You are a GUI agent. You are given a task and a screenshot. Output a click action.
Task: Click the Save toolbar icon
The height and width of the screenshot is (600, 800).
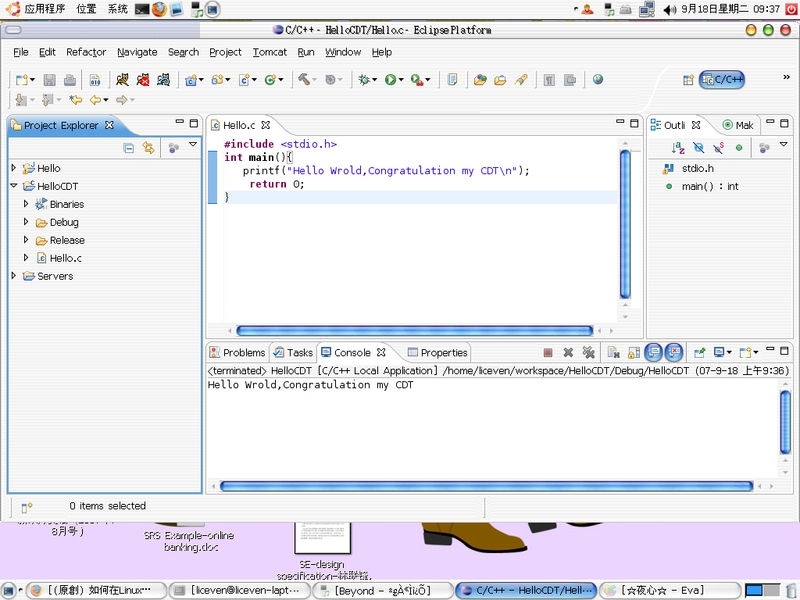pos(49,80)
